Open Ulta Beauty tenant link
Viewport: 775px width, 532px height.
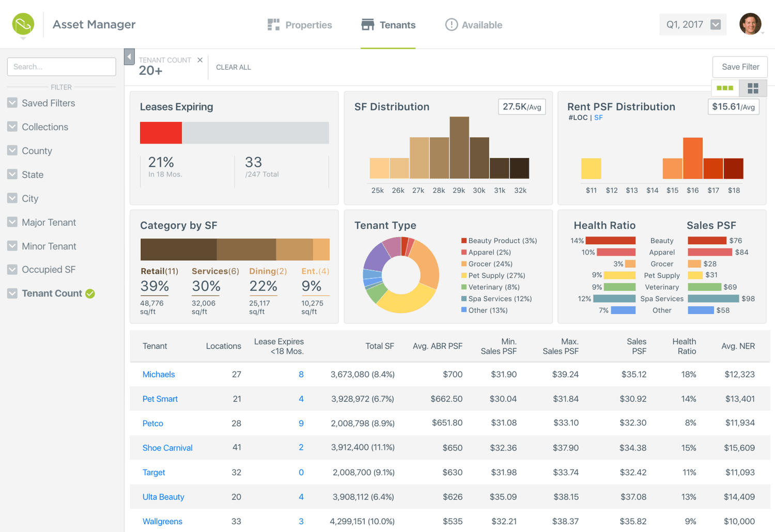[x=163, y=497]
